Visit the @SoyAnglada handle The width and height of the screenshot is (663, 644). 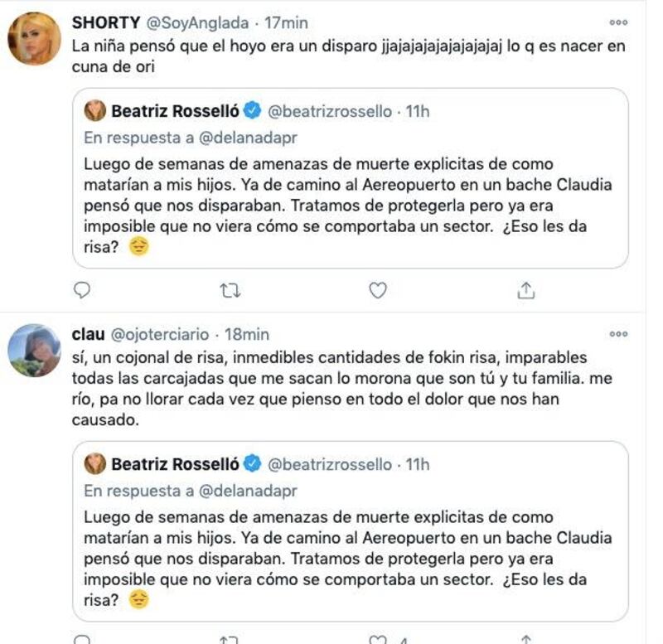[197, 23]
